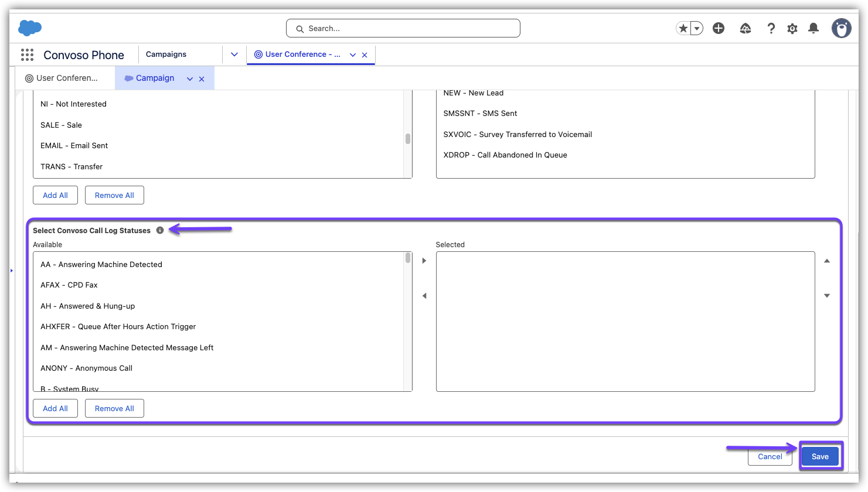
Task: Expand the favorites list dropdown arrow
Action: [x=697, y=28]
